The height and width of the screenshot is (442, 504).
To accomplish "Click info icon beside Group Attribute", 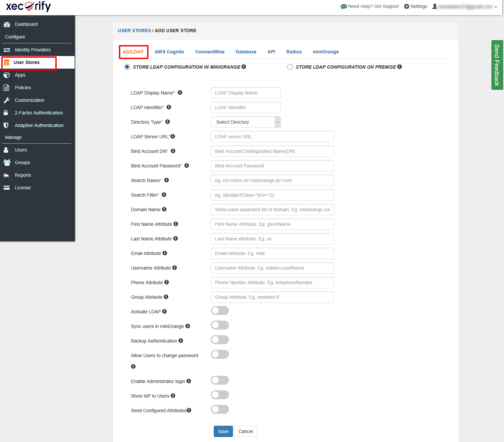I will tap(166, 297).
